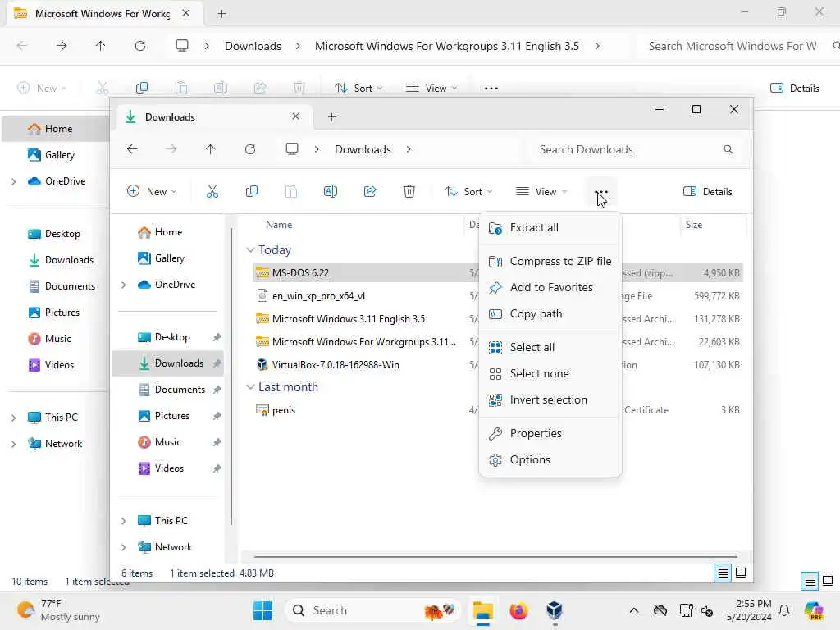Open the See more menu in background window
The height and width of the screenshot is (630, 840).
(x=491, y=89)
